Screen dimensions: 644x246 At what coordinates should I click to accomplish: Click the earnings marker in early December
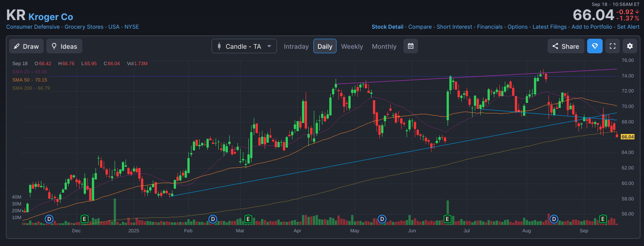[84, 219]
